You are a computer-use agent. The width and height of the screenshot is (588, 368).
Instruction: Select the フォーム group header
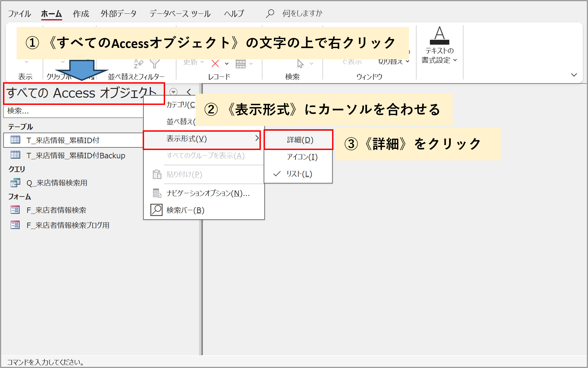(x=19, y=196)
